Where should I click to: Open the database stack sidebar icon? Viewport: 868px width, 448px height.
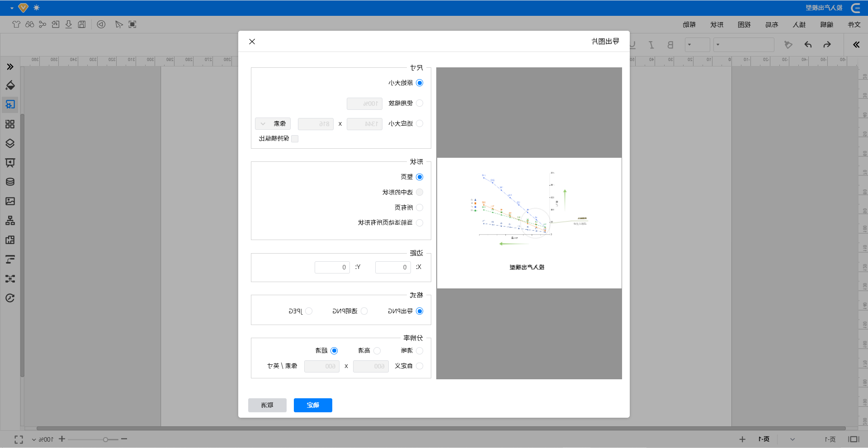[x=10, y=182]
